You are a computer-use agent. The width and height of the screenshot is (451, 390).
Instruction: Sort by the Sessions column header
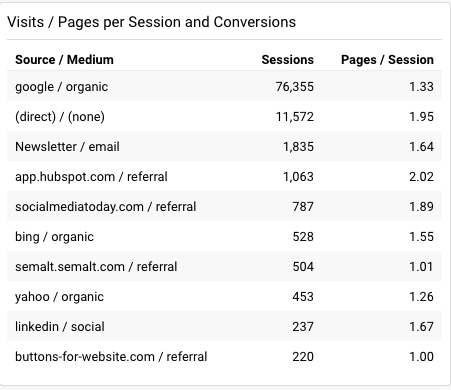[288, 60]
